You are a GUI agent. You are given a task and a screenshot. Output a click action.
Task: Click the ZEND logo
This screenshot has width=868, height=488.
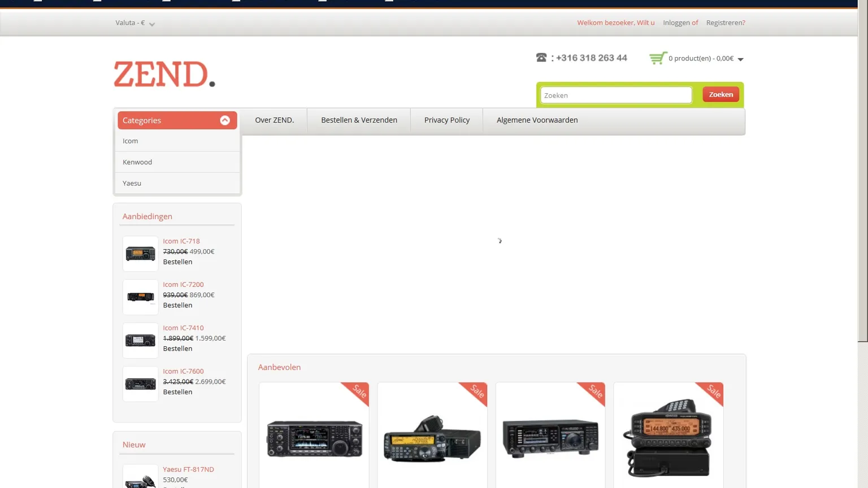pyautogui.click(x=164, y=74)
